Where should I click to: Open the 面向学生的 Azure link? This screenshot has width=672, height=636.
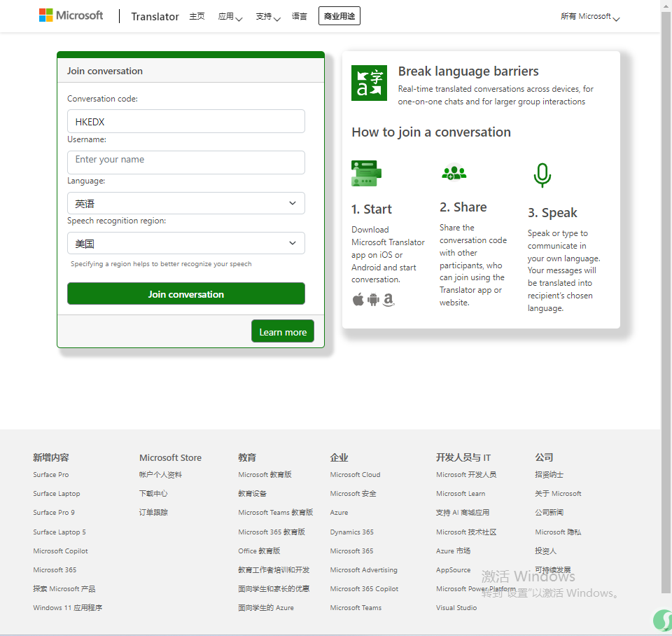(x=266, y=607)
